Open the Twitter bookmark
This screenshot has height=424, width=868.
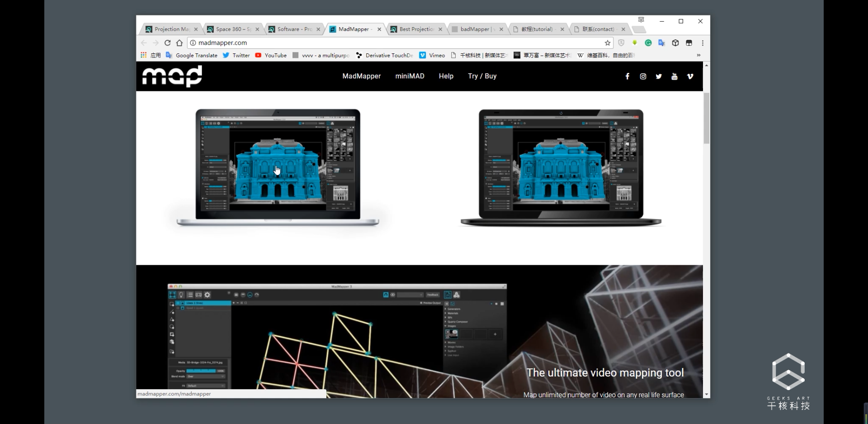point(236,55)
